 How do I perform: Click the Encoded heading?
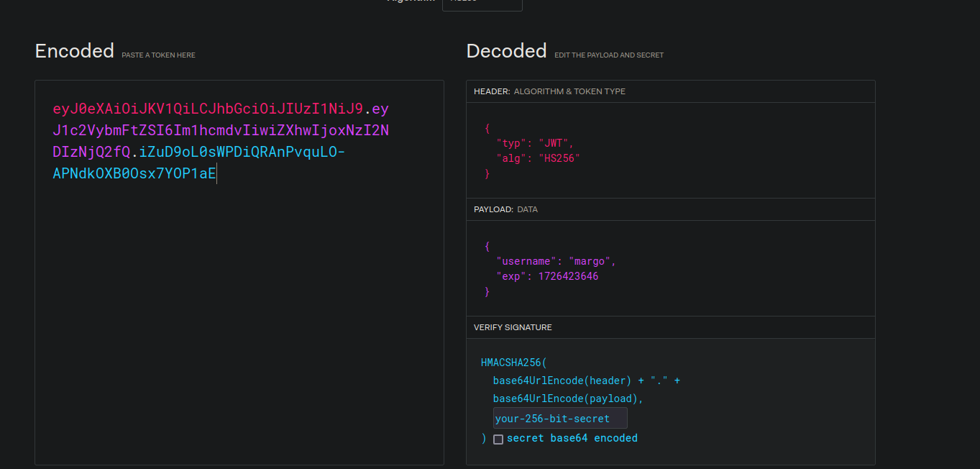pos(75,51)
